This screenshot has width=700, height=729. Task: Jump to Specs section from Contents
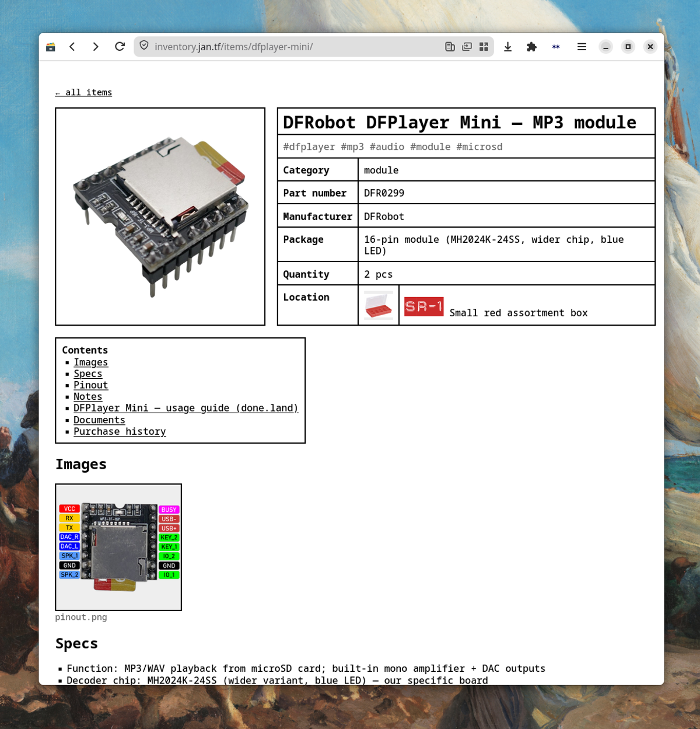[87, 374]
